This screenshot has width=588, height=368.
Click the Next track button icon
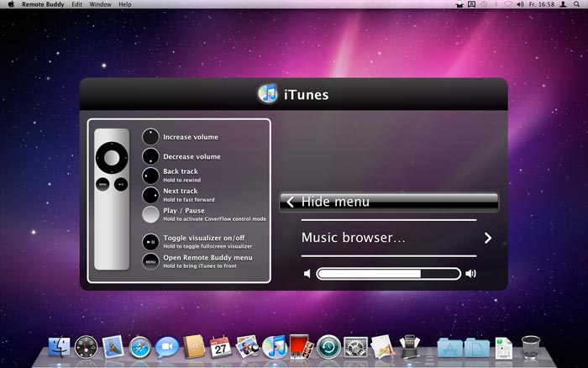pyautogui.click(x=150, y=196)
